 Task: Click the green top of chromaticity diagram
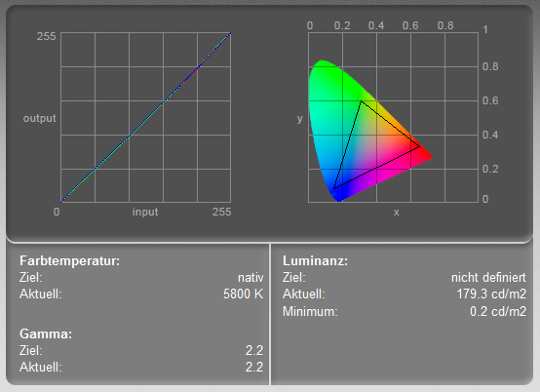tap(323, 64)
